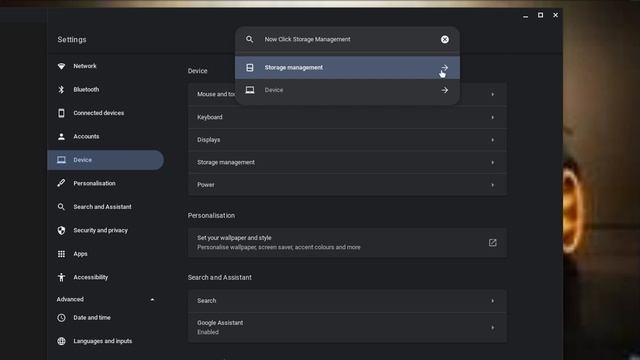
Task: Click the Network wifi icon in sidebar
Action: pyautogui.click(x=61, y=66)
